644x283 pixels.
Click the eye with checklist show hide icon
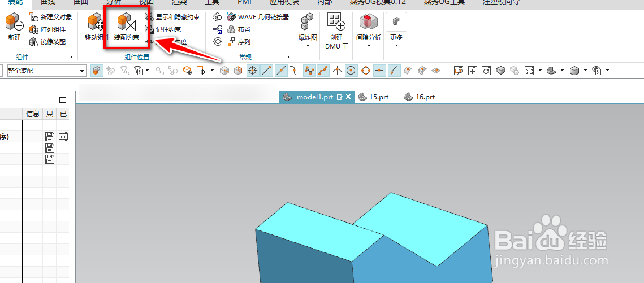[x=597, y=71]
